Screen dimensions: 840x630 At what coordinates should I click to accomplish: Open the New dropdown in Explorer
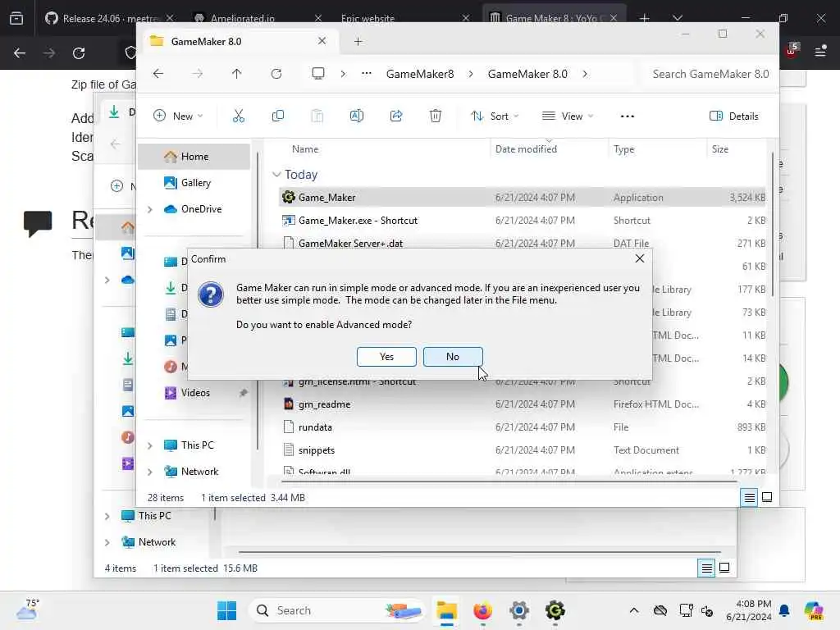pyautogui.click(x=178, y=116)
